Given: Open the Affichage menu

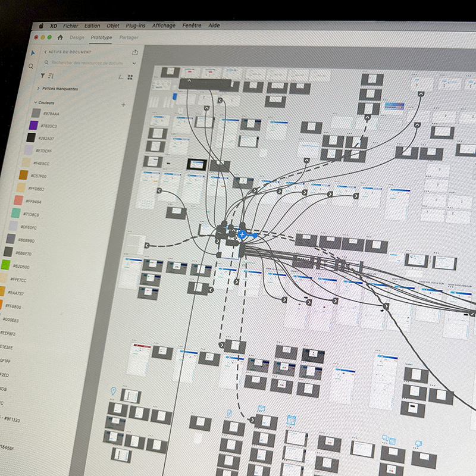Looking at the screenshot, I should pyautogui.click(x=164, y=26).
